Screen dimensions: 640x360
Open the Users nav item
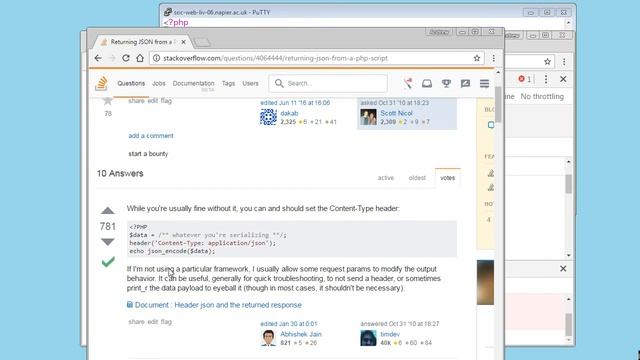click(250, 83)
